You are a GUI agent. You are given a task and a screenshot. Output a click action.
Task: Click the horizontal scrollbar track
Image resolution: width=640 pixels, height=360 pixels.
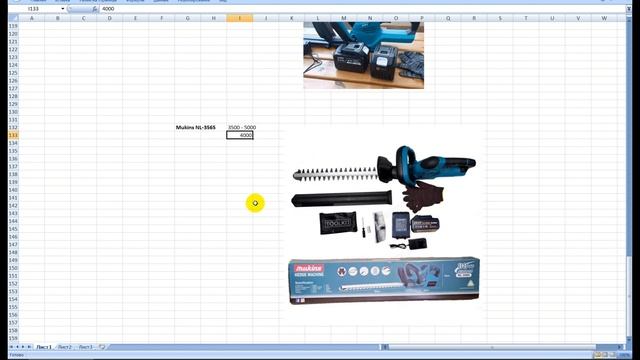click(502, 347)
